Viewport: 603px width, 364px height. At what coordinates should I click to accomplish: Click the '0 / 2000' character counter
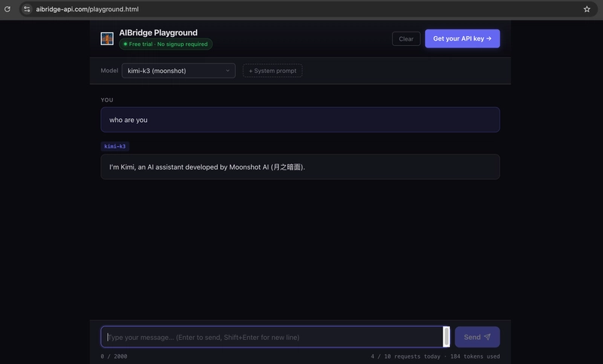114,356
